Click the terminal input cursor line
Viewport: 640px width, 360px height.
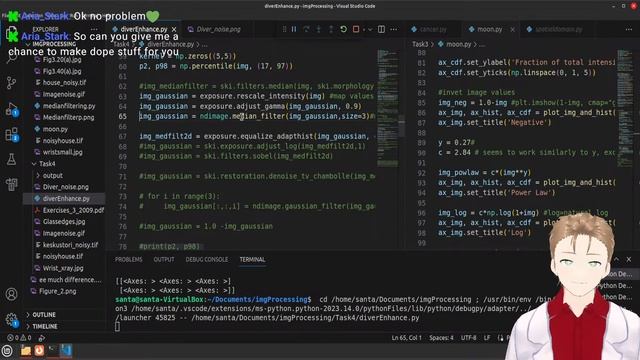click(118, 327)
